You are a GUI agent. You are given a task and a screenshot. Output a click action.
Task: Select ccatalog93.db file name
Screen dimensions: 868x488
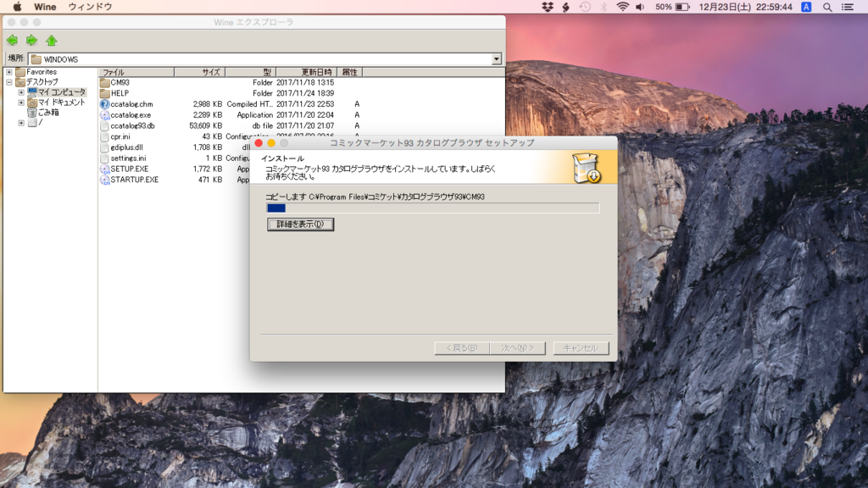tap(133, 125)
